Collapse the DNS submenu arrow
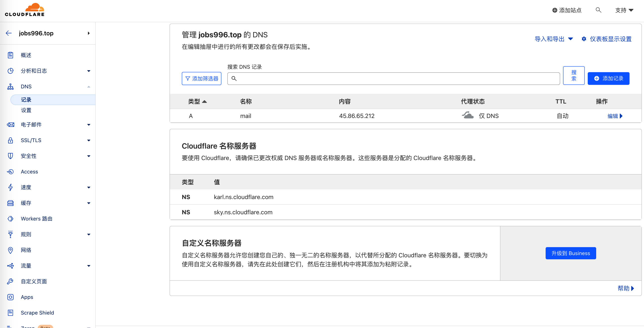644x328 pixels. coord(89,87)
